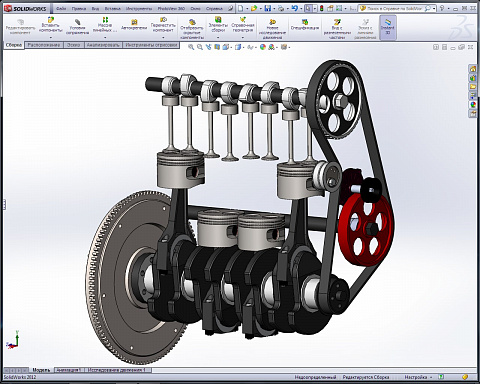Image resolution: width=480 pixels, height=384 pixels.
Task: Switch to the Расположение (Layout) tab
Action: click(x=44, y=45)
